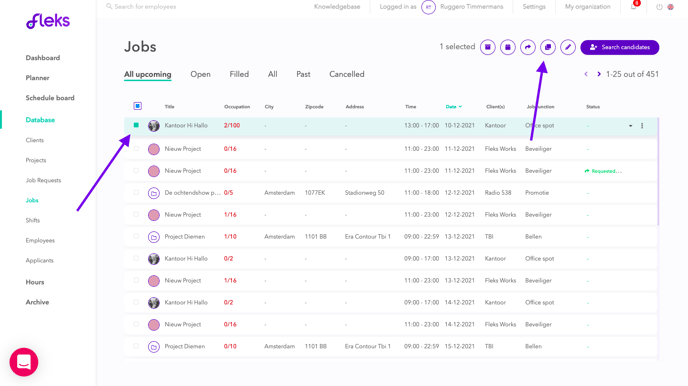The width and height of the screenshot is (688, 386).
Task: Tick the checkbox for the De ochtendshow job row
Action: click(x=136, y=193)
